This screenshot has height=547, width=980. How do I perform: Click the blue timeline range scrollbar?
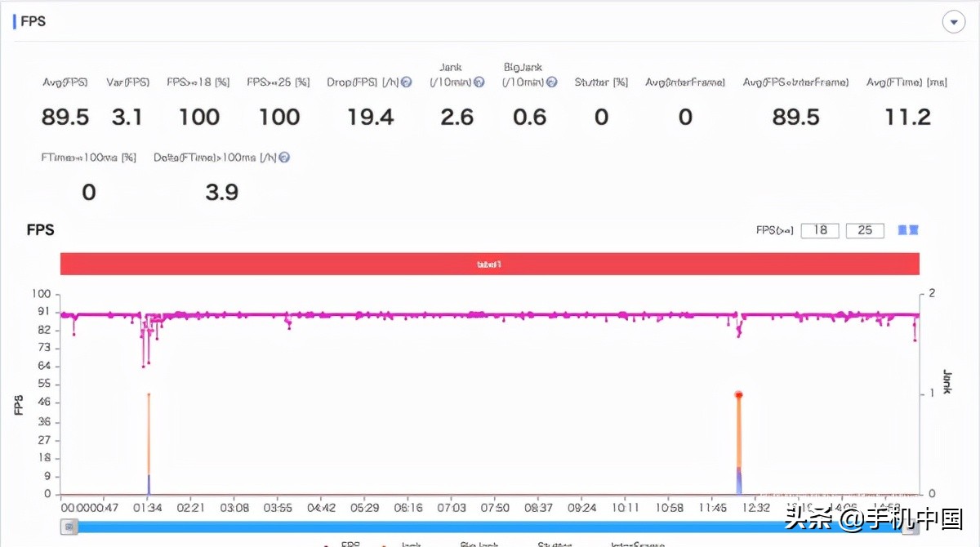[x=490, y=527]
